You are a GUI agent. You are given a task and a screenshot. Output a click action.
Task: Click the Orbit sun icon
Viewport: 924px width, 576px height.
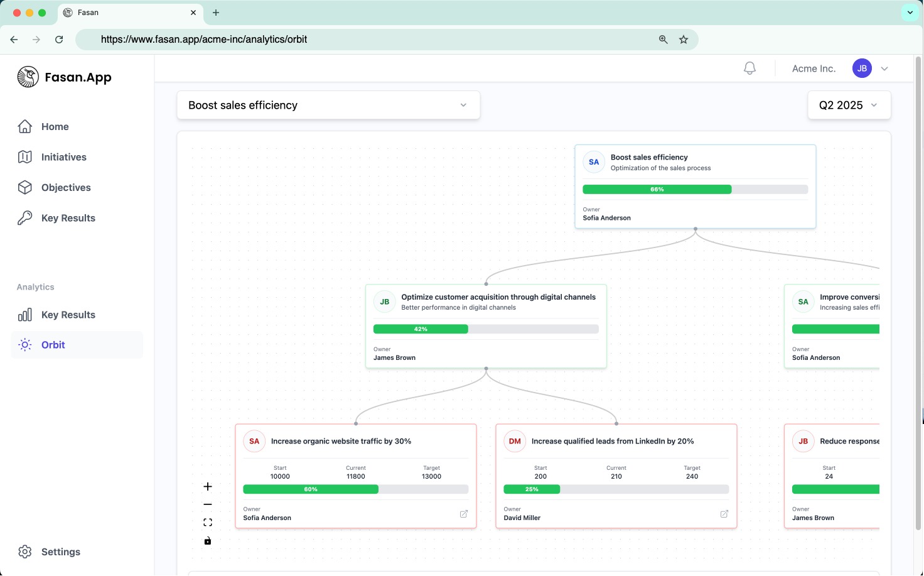[25, 345]
